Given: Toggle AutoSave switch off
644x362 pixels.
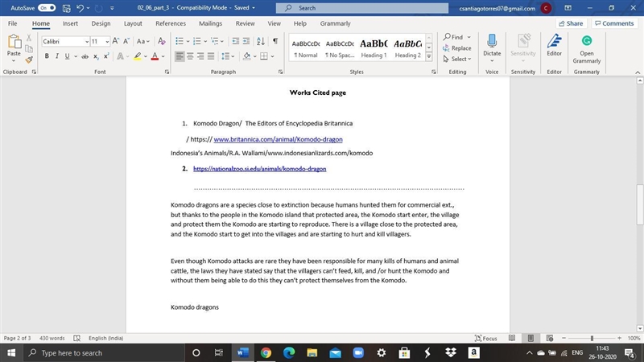Looking at the screenshot, I should [x=47, y=8].
